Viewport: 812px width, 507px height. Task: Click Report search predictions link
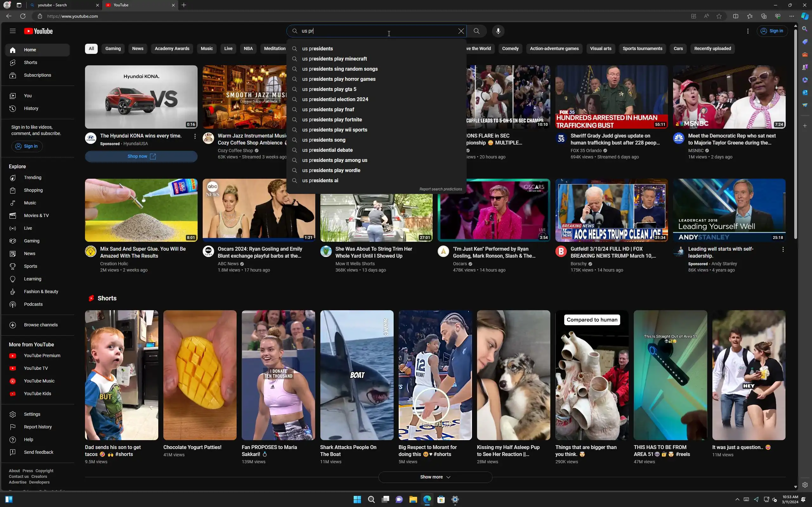click(441, 189)
